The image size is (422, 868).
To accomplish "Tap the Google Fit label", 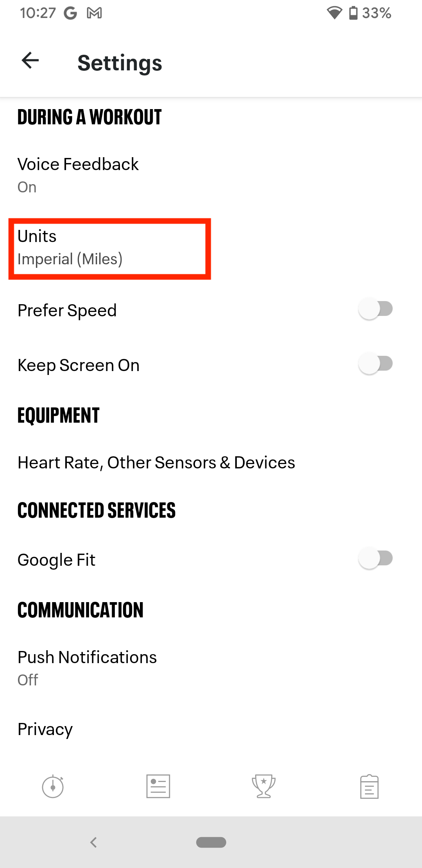I will coord(57,560).
